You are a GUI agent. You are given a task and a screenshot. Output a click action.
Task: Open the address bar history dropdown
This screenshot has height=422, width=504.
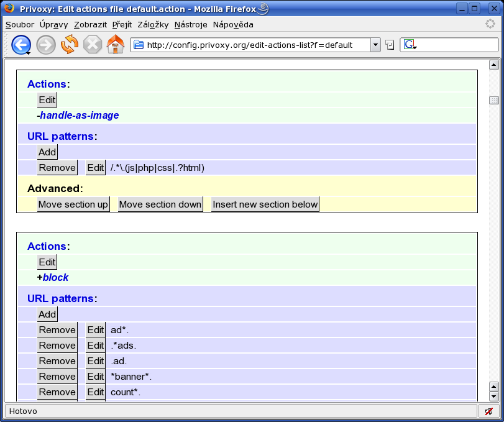[x=375, y=45]
